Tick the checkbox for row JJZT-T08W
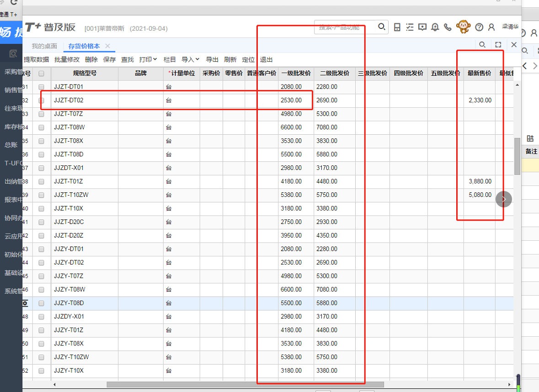 [x=41, y=127]
